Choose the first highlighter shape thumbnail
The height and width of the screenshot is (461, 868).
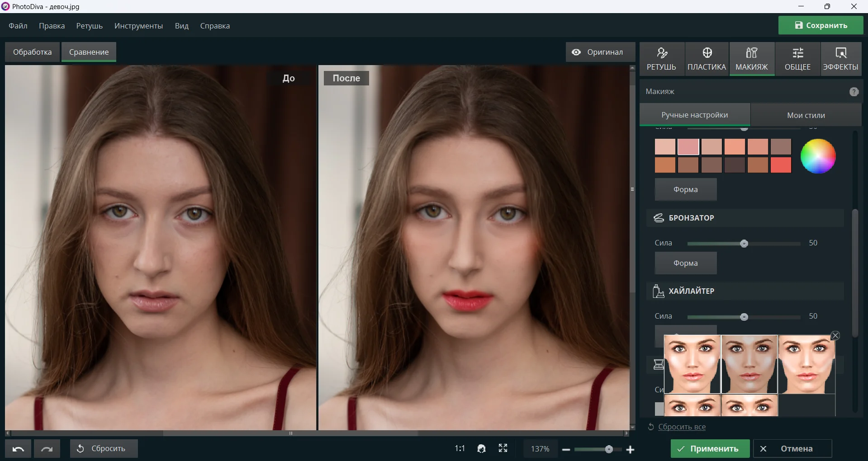(x=692, y=364)
